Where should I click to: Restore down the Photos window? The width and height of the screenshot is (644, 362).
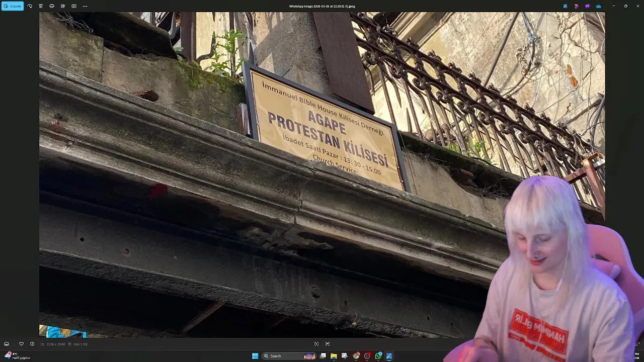[x=626, y=6]
